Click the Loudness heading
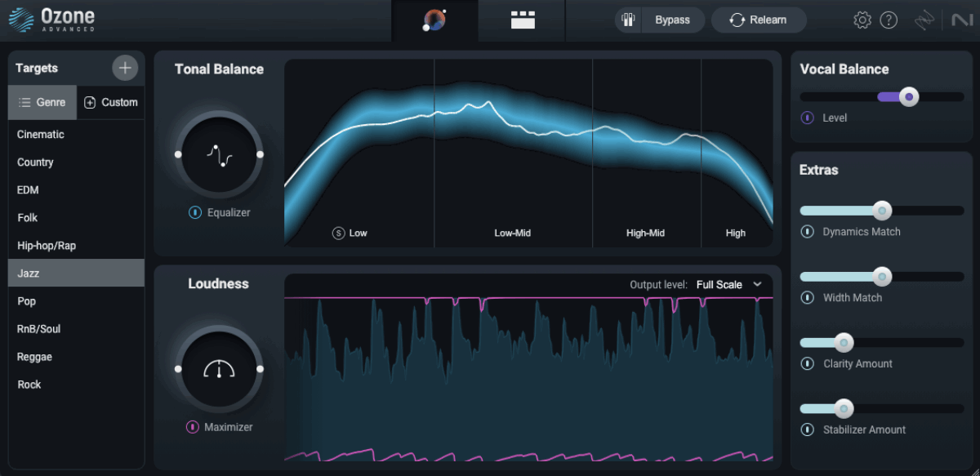The width and height of the screenshot is (980, 476). [x=218, y=284]
